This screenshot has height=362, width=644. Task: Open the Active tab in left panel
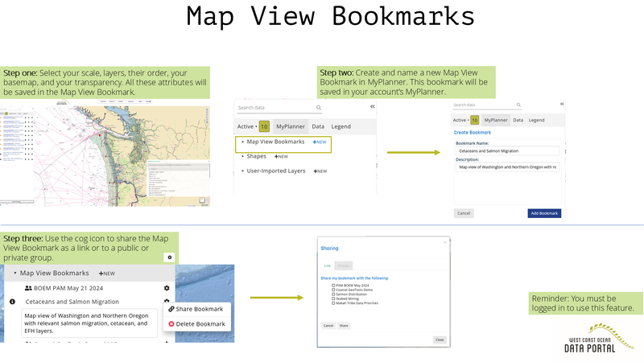coord(246,126)
